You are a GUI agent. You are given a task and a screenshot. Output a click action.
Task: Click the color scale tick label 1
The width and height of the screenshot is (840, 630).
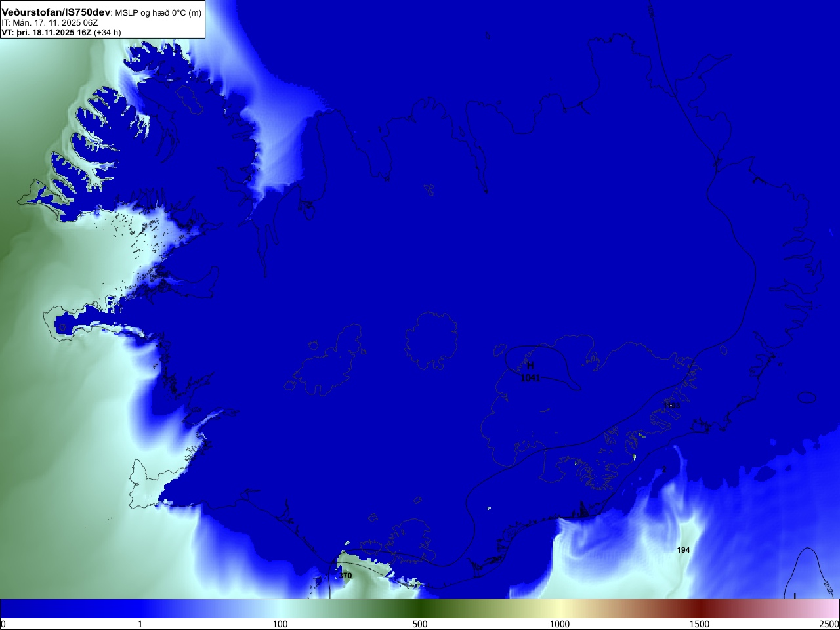click(x=140, y=624)
